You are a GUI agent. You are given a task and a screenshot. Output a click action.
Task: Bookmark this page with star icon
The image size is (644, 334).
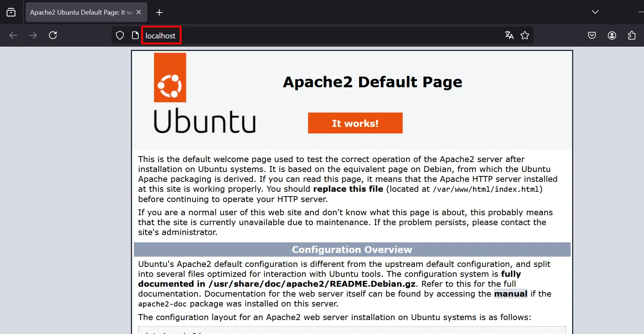[x=525, y=35]
